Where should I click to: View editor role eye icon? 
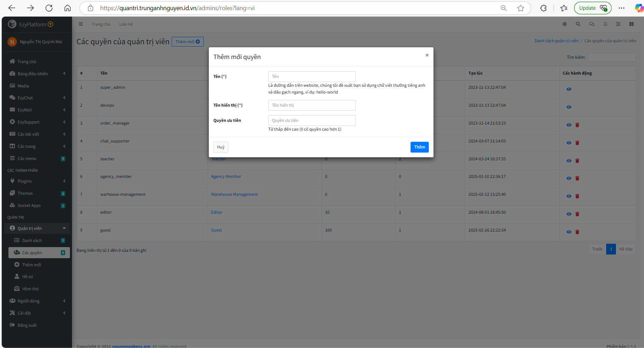[x=569, y=214]
